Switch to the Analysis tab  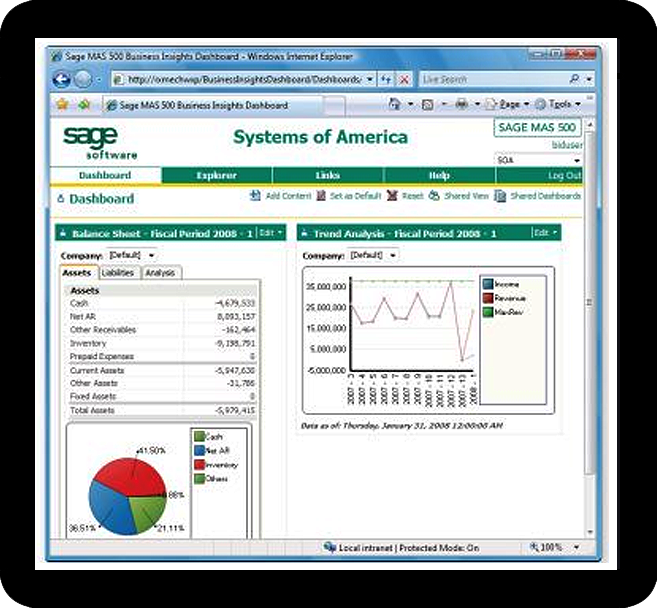tap(159, 272)
